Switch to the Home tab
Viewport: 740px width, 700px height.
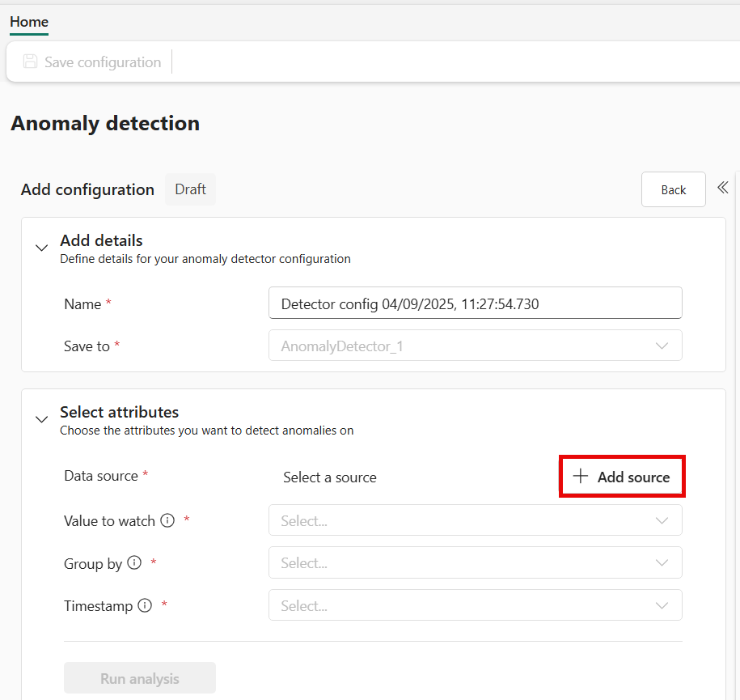point(28,22)
